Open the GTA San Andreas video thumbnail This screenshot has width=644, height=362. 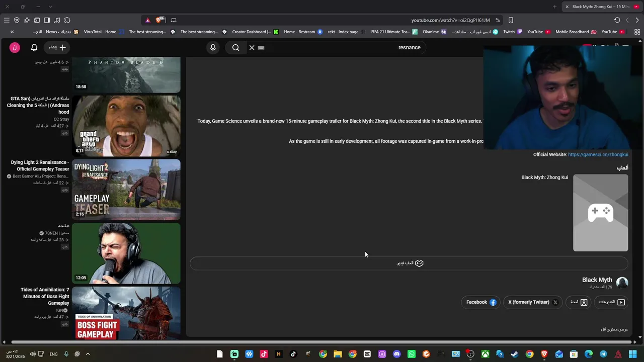pos(126,126)
